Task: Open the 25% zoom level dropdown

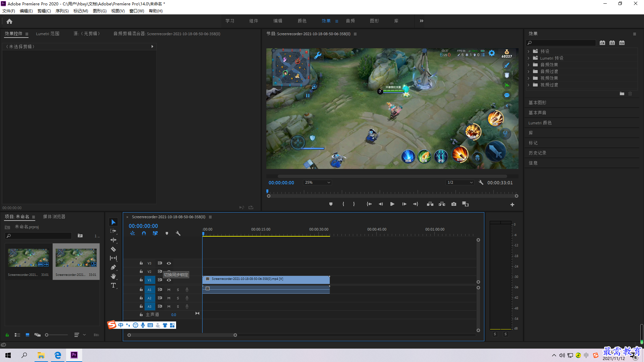Action: coord(317,182)
